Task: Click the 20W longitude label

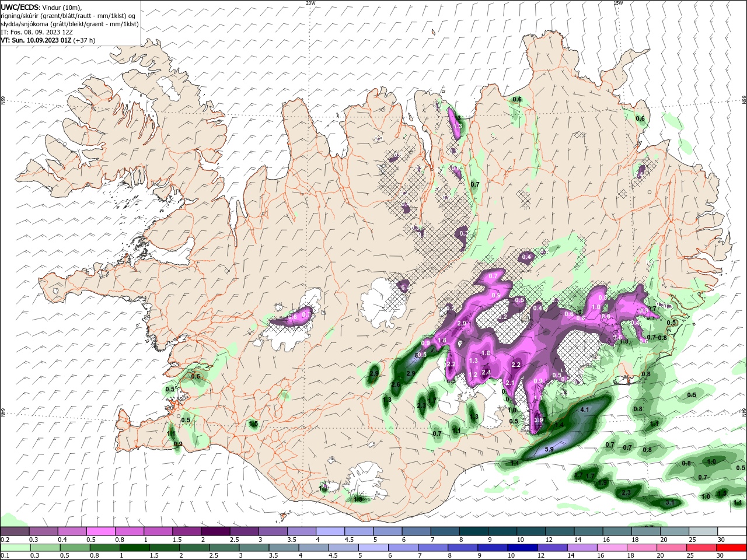Action: 310,3
